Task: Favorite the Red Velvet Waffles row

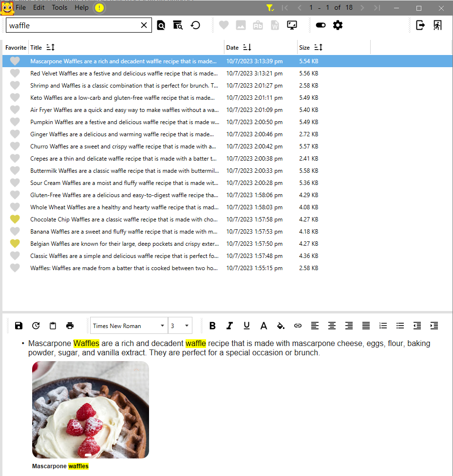Action: coord(15,73)
